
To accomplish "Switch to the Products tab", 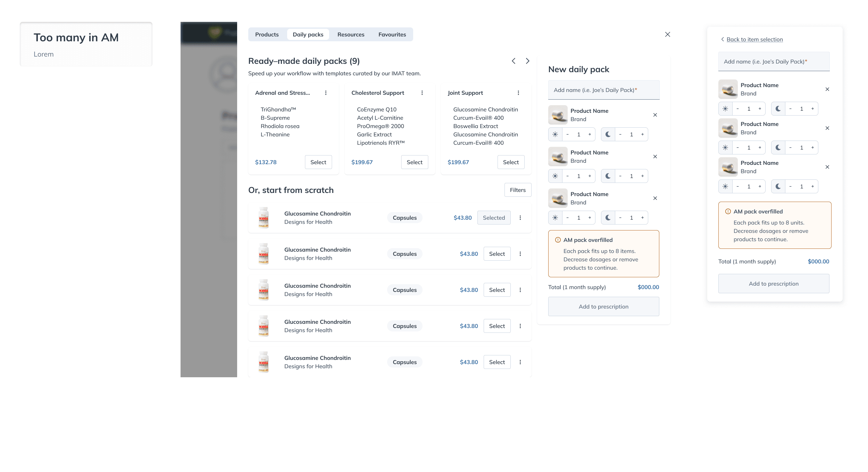I will 267,34.
